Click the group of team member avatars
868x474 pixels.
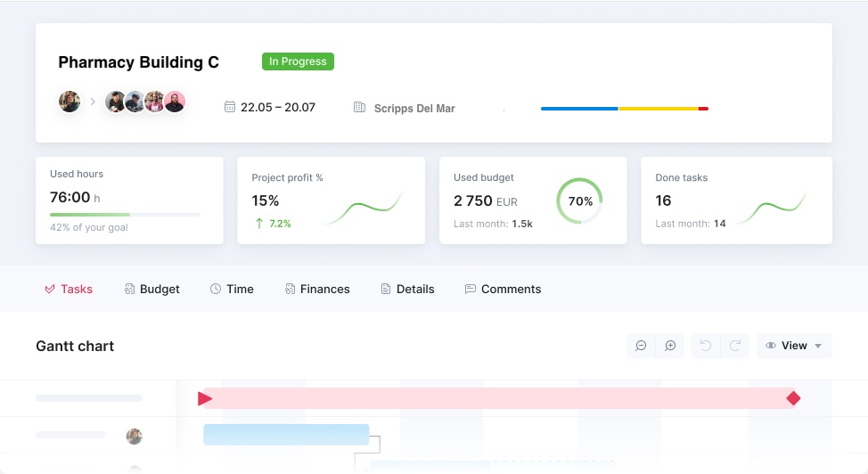[145, 102]
